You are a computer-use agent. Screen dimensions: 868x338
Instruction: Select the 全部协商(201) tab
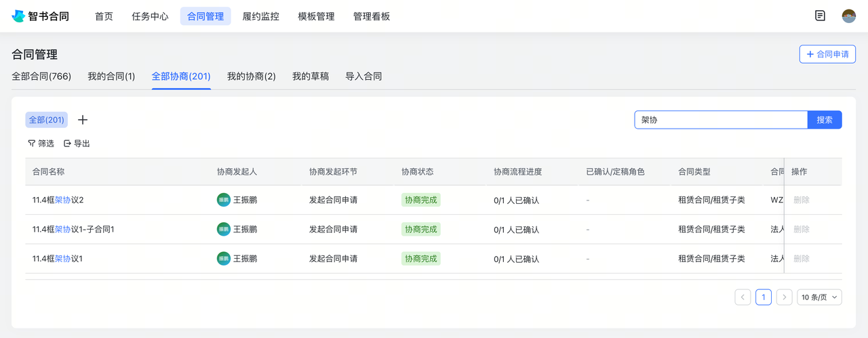[x=181, y=77]
